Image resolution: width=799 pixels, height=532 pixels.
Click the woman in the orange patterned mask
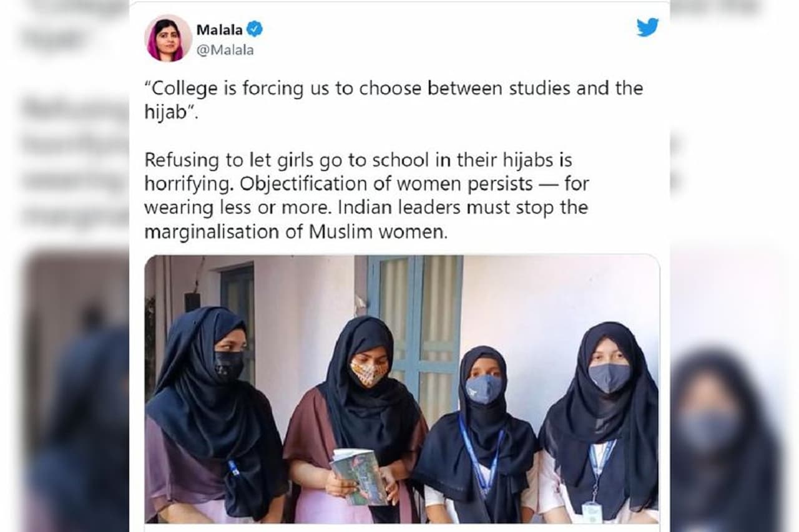pos(355,418)
